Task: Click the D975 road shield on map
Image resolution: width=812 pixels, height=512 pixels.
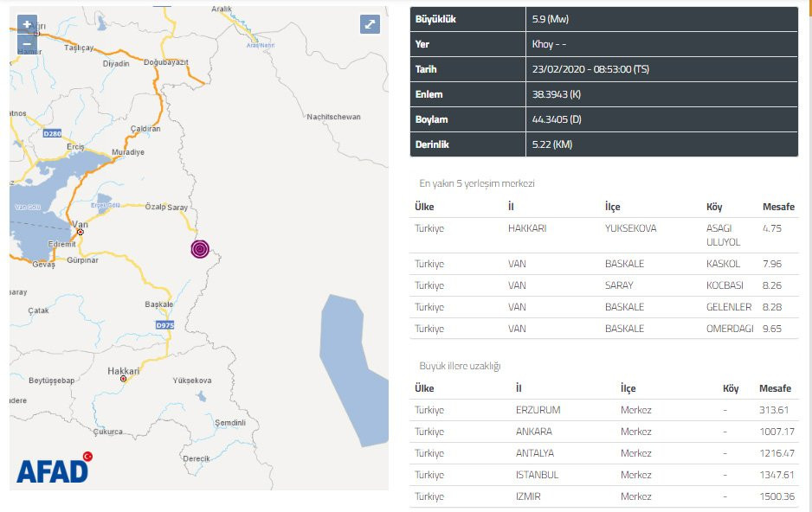Action: click(165, 324)
